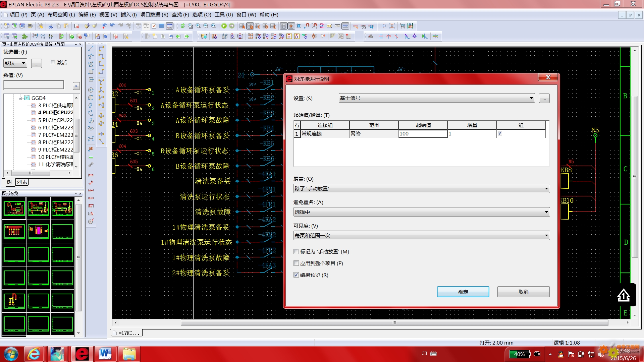Click the Cut scissors icon
This screenshot has height=362, width=644.
click(51, 26)
